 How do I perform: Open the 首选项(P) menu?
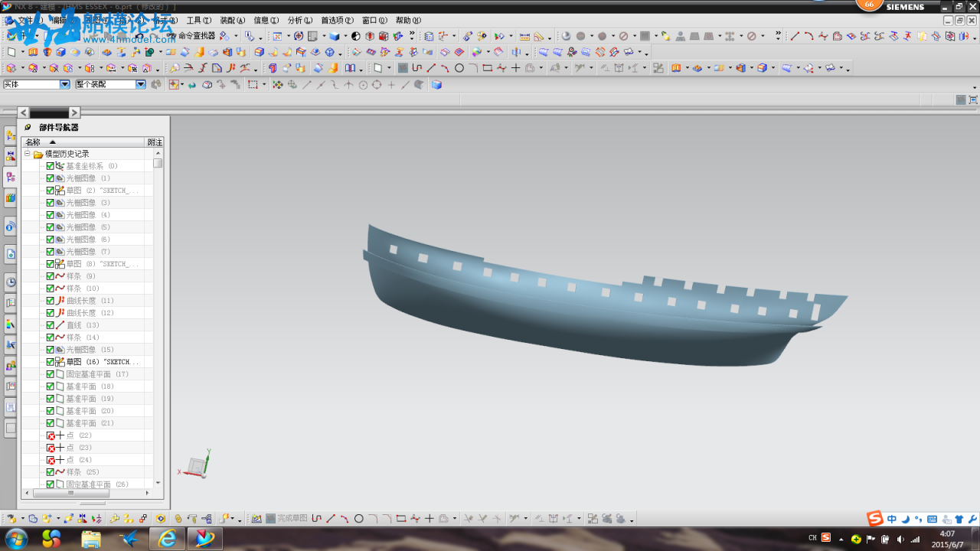coord(337,21)
